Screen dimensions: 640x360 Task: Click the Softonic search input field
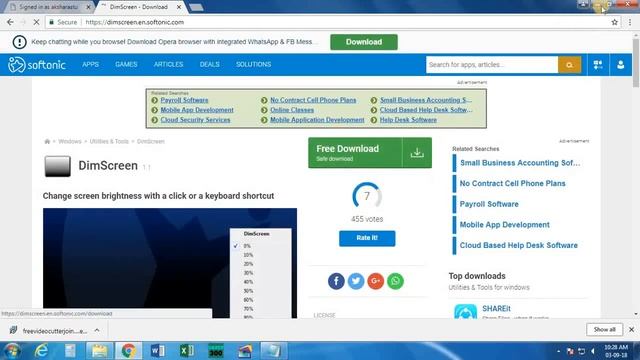pos(492,64)
